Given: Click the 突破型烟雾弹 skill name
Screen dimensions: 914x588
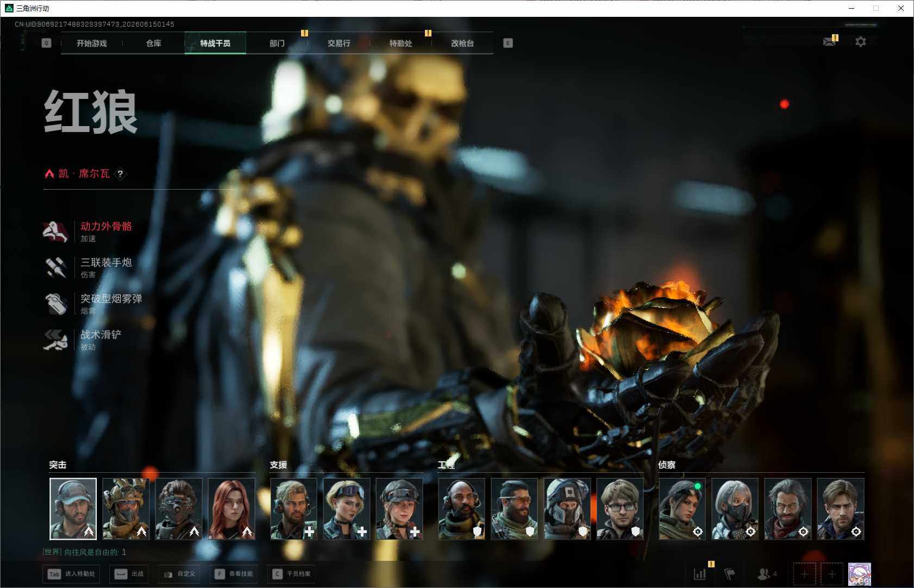Looking at the screenshot, I should (111, 298).
